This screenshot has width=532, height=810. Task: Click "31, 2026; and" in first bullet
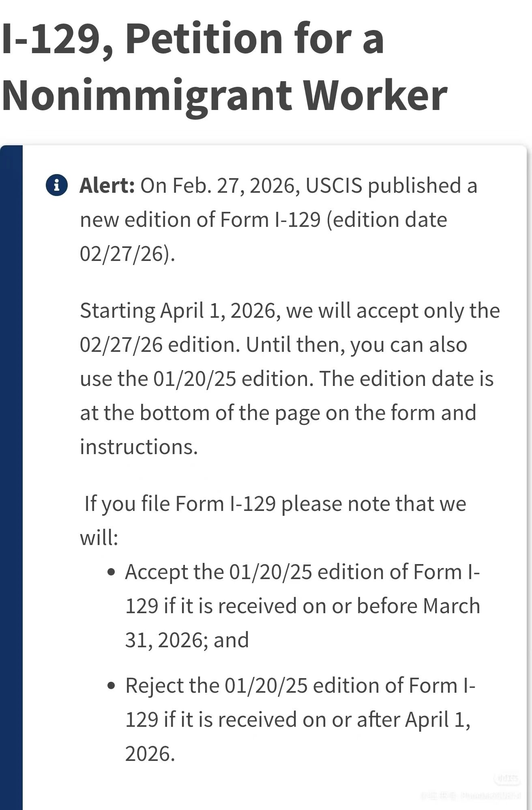pyautogui.click(x=187, y=640)
